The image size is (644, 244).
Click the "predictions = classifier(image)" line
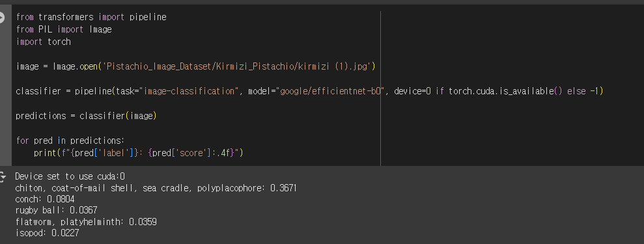(x=86, y=116)
